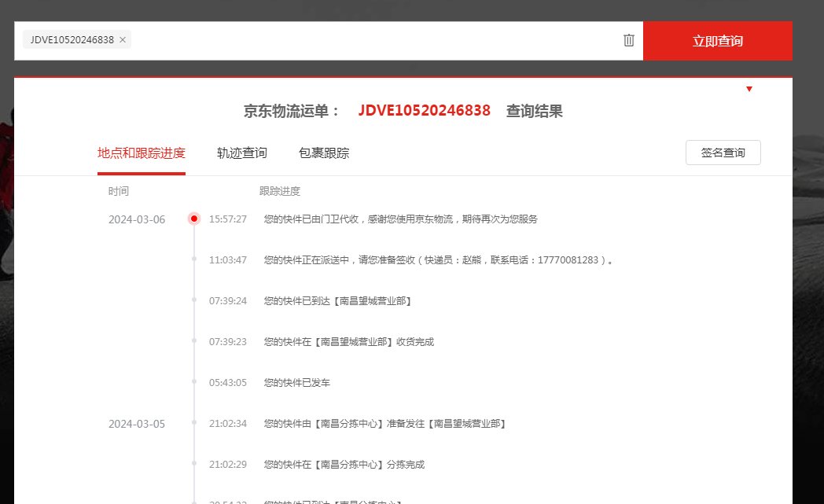824x504 pixels.
Task: Click the red latest-status timeline dot at 15:57:27
Action: (x=194, y=219)
